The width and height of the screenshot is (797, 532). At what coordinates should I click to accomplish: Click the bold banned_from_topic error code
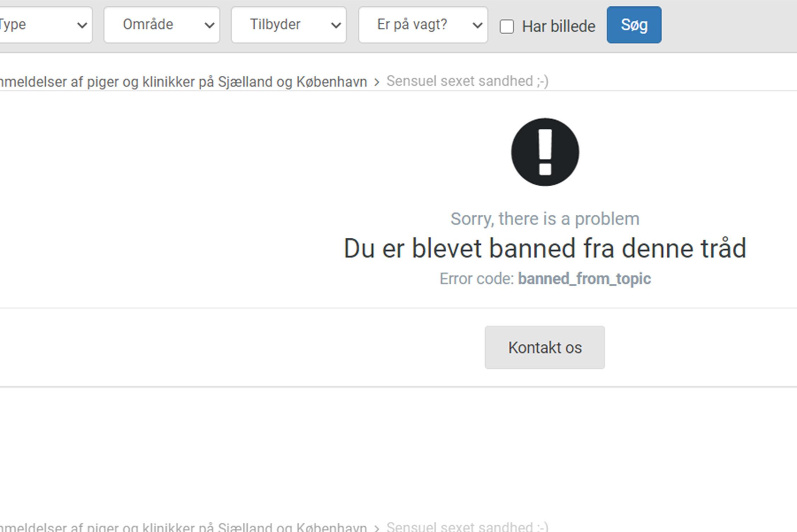coord(584,279)
